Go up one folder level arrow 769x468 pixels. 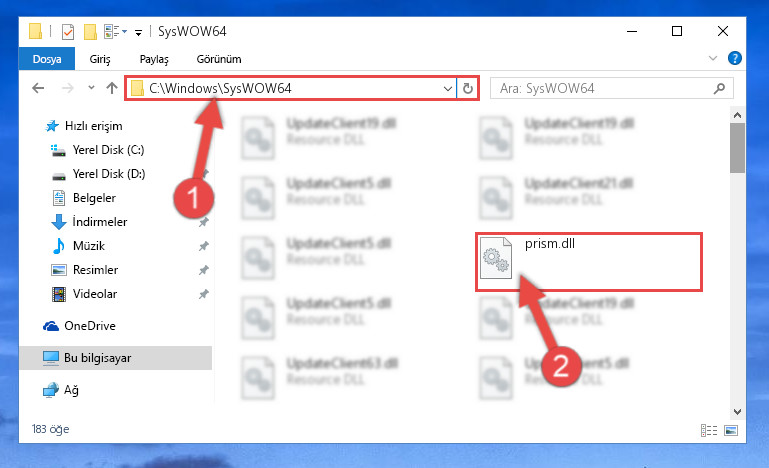(x=112, y=88)
